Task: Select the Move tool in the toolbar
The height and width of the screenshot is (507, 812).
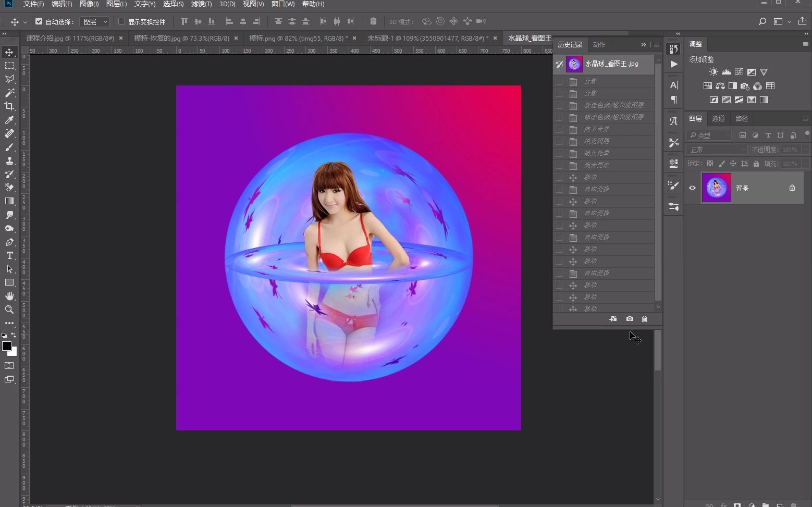Action: (x=9, y=52)
